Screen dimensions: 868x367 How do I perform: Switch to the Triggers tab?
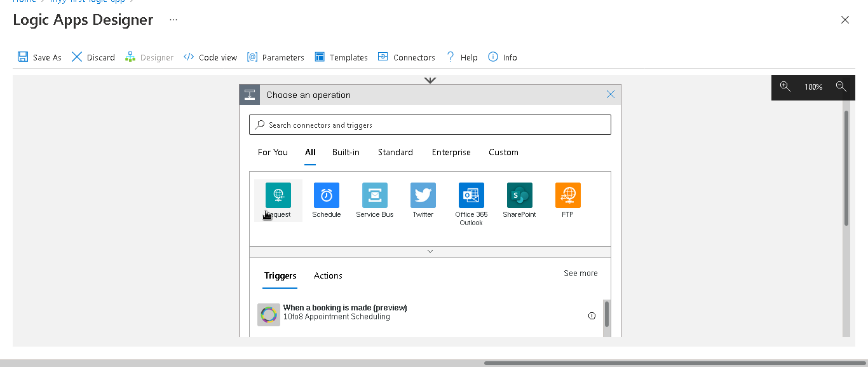[280, 276]
